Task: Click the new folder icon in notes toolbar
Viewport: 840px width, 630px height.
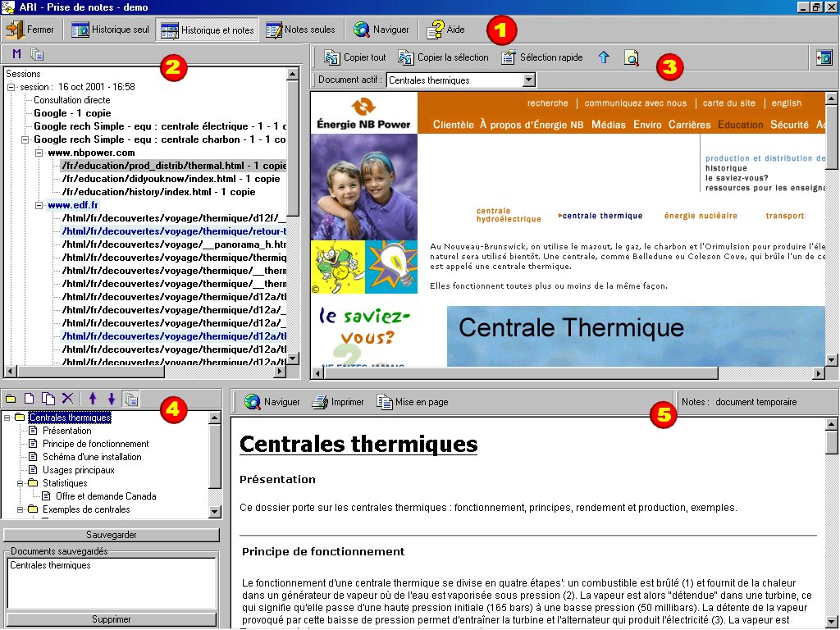Action: pyautogui.click(x=11, y=398)
